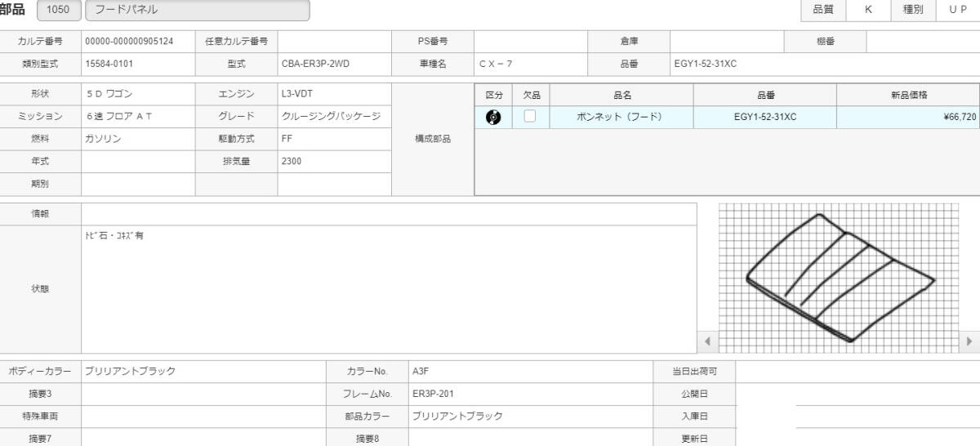Viewport: 980px width, 446px height.
Task: Click the 状態 text ﾄﾋﾞ石・ｺｷｽﾞ有
Action: [114, 236]
